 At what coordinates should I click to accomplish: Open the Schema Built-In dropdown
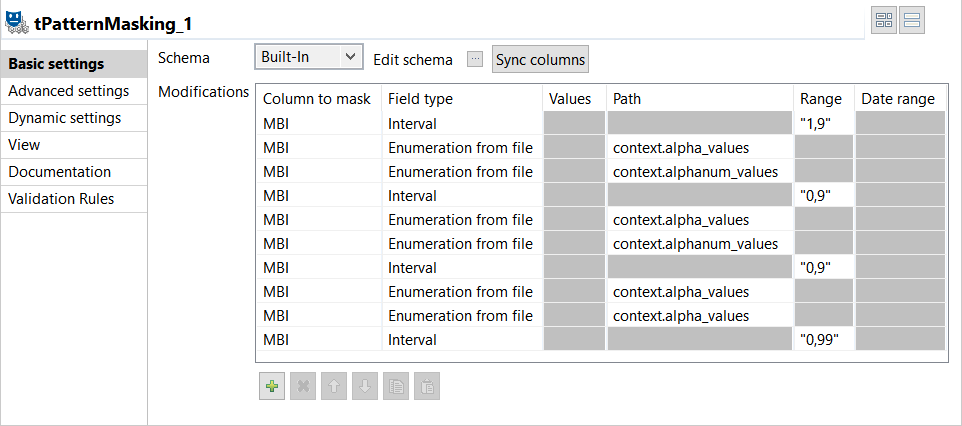pyautogui.click(x=308, y=58)
